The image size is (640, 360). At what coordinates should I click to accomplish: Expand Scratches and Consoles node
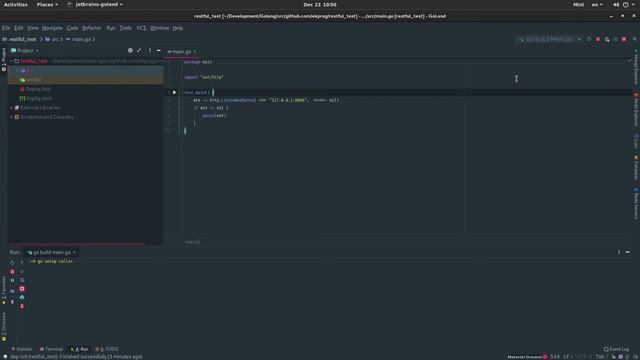(x=11, y=117)
